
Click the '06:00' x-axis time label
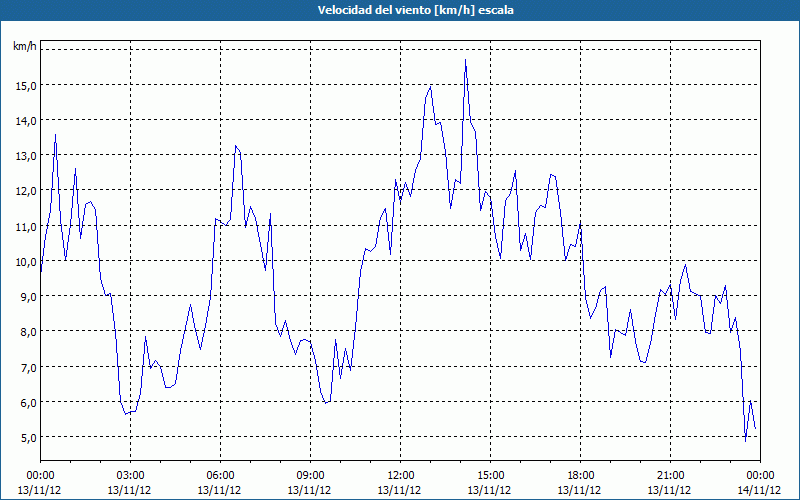220,476
